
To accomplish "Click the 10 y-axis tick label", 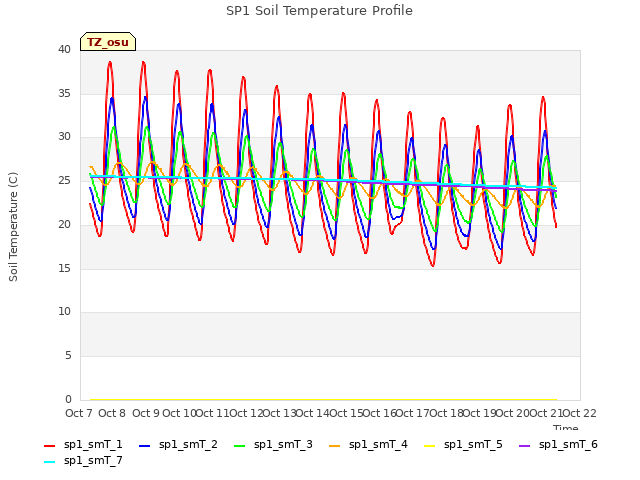I will coord(64,312).
